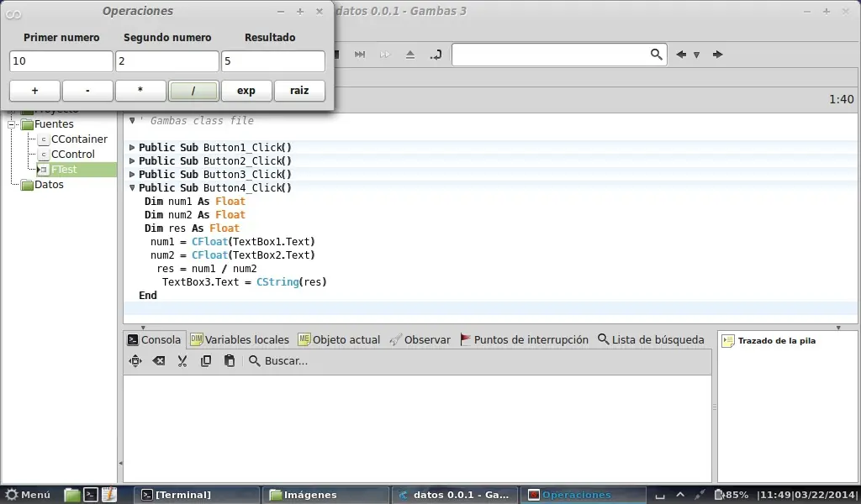
Task: Click the taskbar clock and date
Action: pyautogui.click(x=808, y=495)
